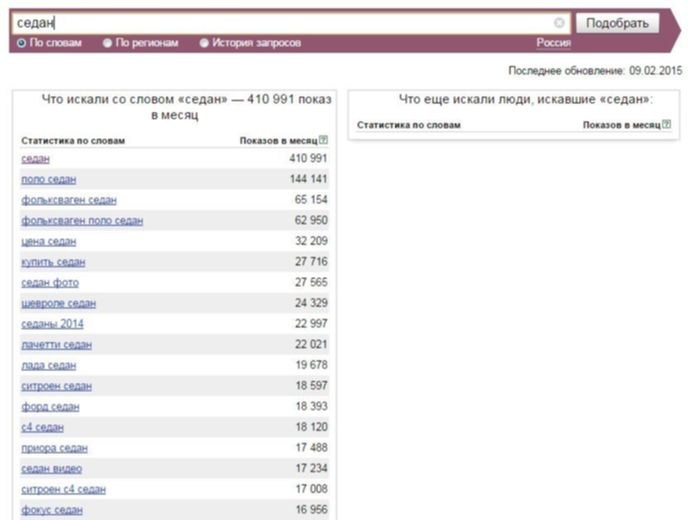
Task: Open the 'лачетти седан' keyword link
Action: coord(57,344)
